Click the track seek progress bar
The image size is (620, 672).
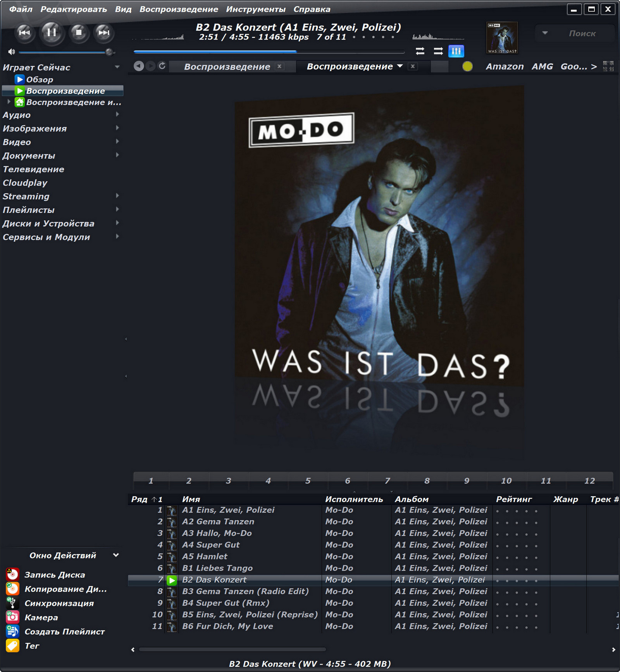point(269,52)
